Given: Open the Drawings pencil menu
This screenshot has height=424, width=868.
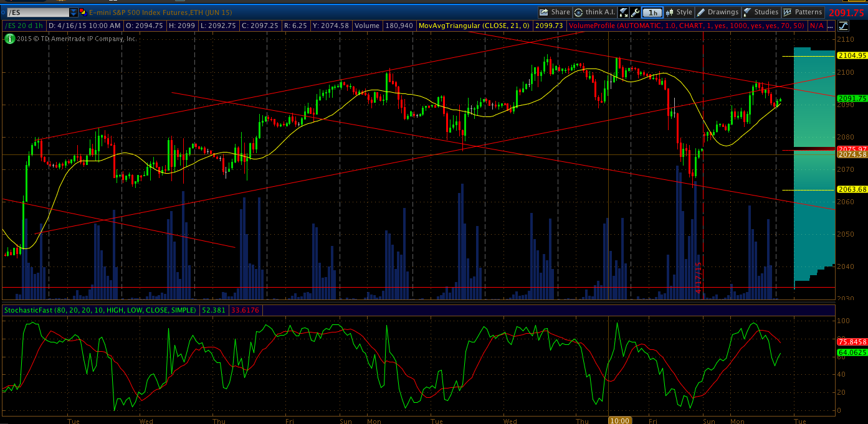Looking at the screenshot, I should click(717, 12).
